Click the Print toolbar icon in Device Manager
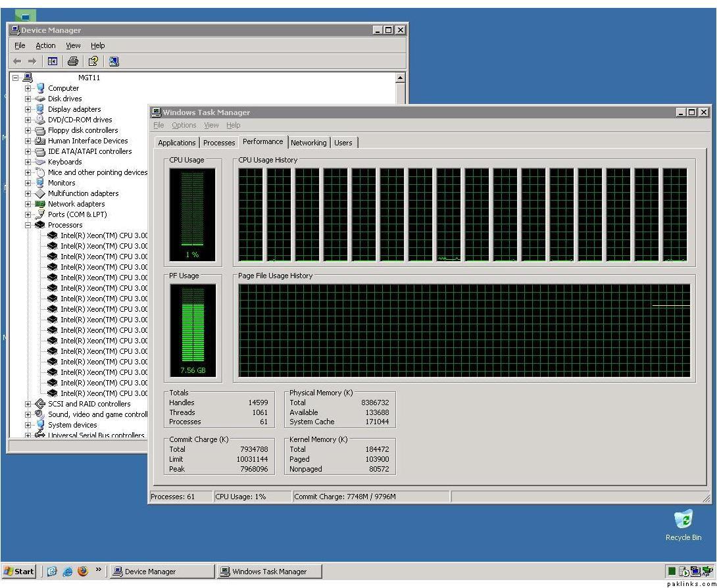 [x=73, y=61]
